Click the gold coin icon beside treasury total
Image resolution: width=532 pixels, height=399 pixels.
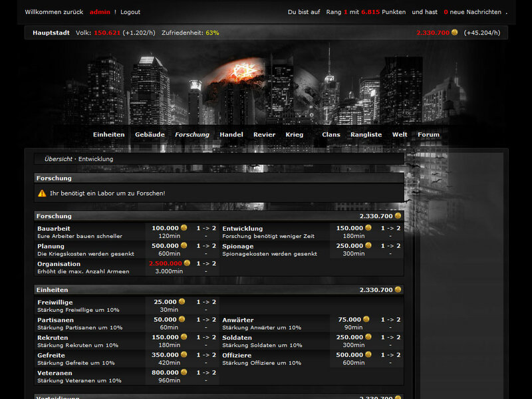455,31
